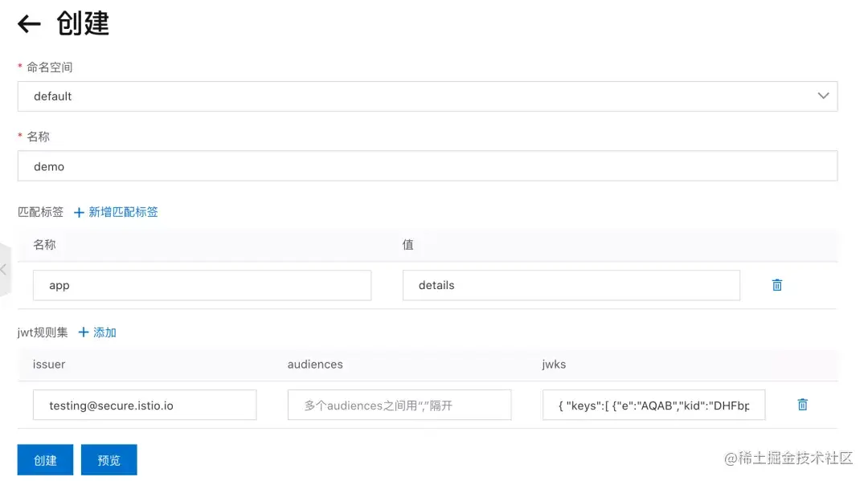Click the 匹配标签 label text

click(x=40, y=212)
